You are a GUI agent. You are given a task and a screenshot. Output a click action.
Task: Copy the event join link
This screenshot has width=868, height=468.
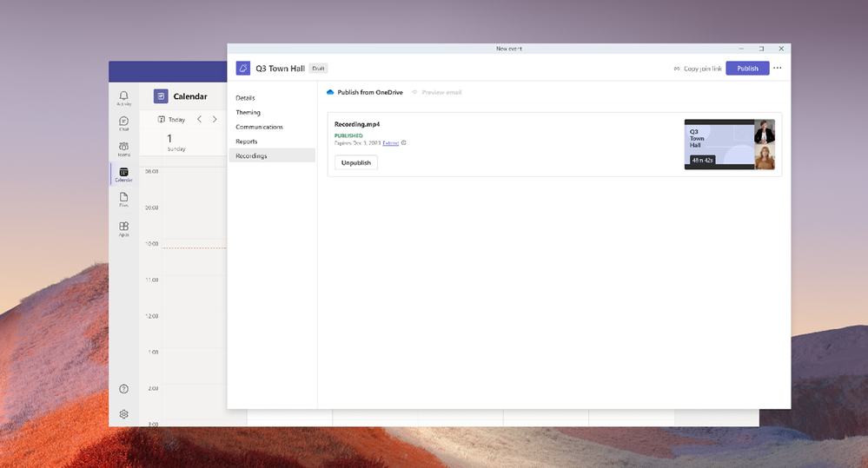click(x=698, y=69)
